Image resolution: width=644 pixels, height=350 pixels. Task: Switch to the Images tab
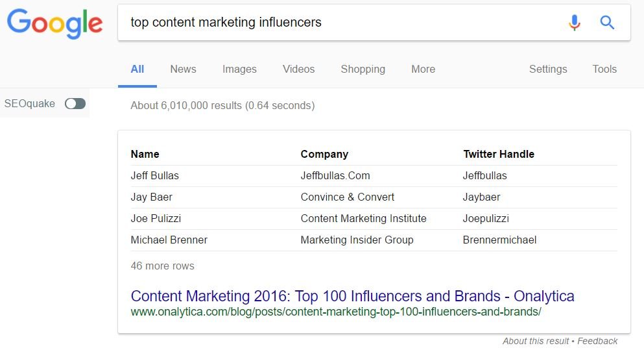click(239, 69)
